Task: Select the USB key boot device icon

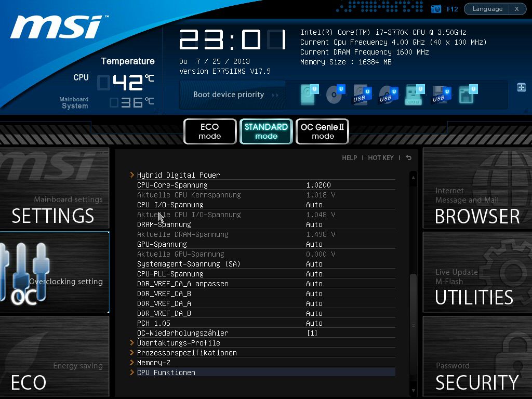Action: [x=415, y=95]
